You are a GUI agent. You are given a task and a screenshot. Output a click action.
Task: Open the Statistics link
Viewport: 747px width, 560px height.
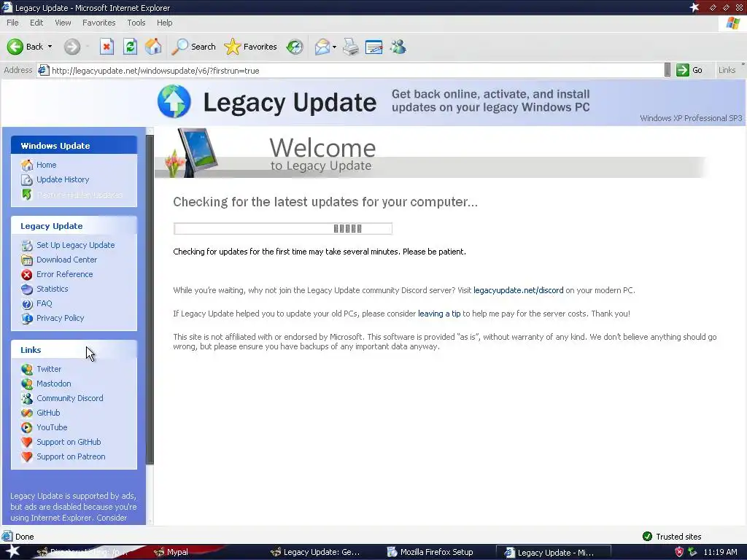(x=53, y=289)
